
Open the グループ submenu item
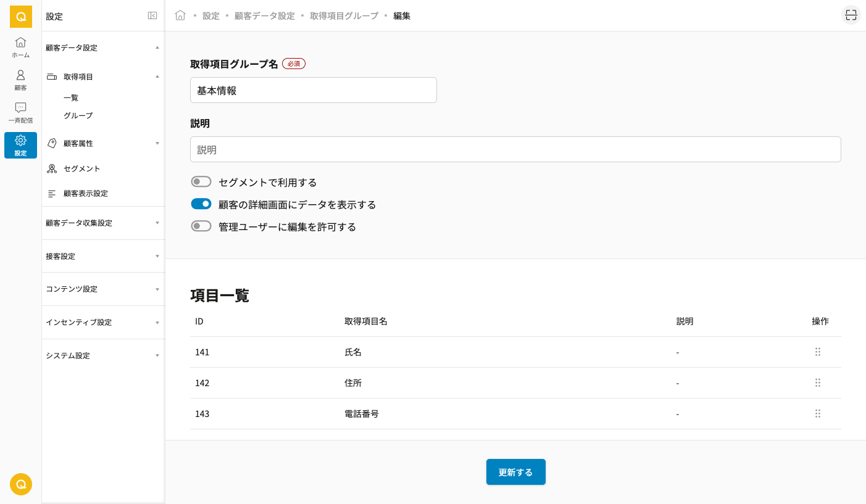click(78, 115)
